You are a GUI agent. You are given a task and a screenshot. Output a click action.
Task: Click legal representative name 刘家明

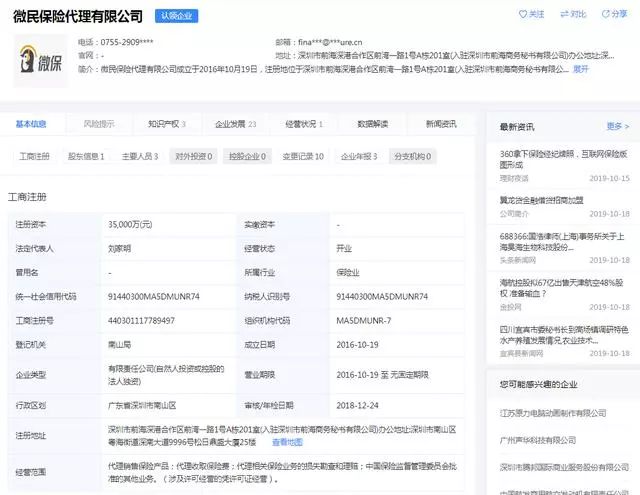pyautogui.click(x=119, y=249)
